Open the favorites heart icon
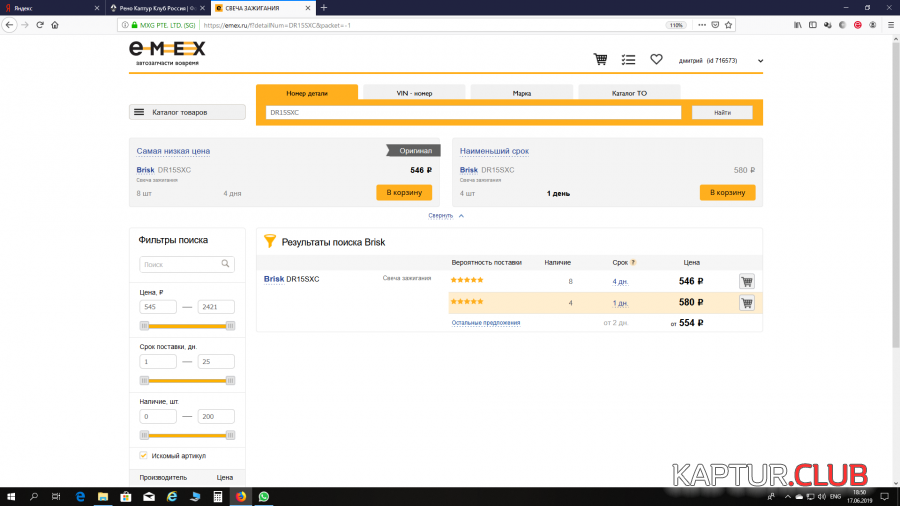Viewport: 900px width, 506px height. (x=656, y=59)
